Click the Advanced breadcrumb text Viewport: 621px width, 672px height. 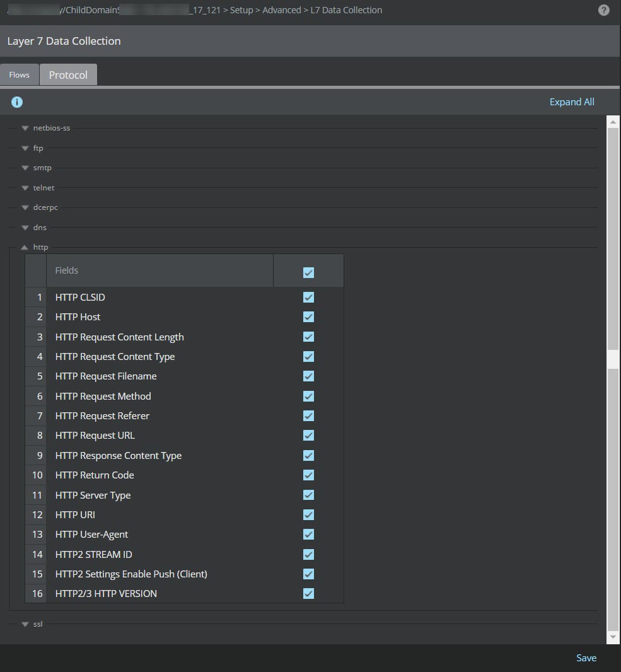tap(282, 10)
